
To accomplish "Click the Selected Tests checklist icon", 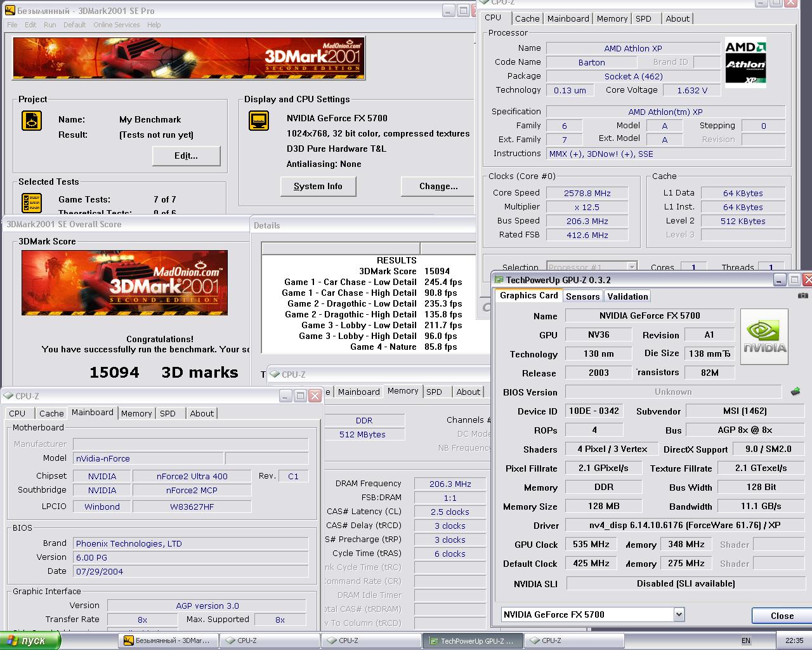I will (32, 203).
